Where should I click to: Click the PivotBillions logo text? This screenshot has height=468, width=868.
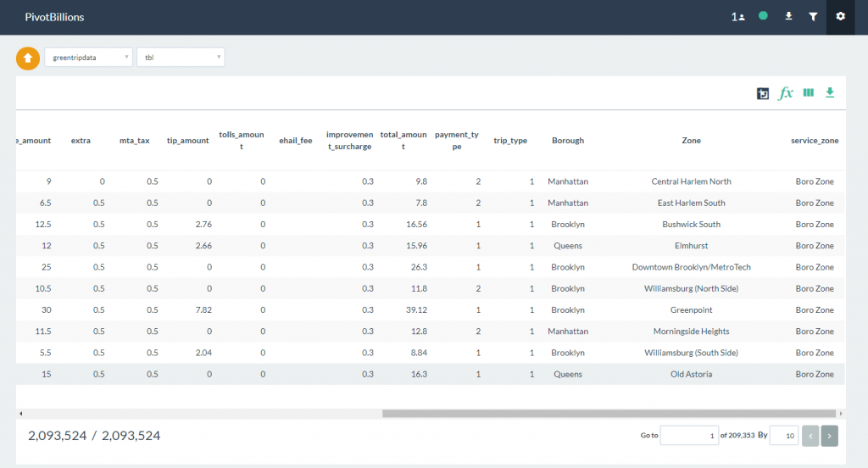pyautogui.click(x=54, y=17)
